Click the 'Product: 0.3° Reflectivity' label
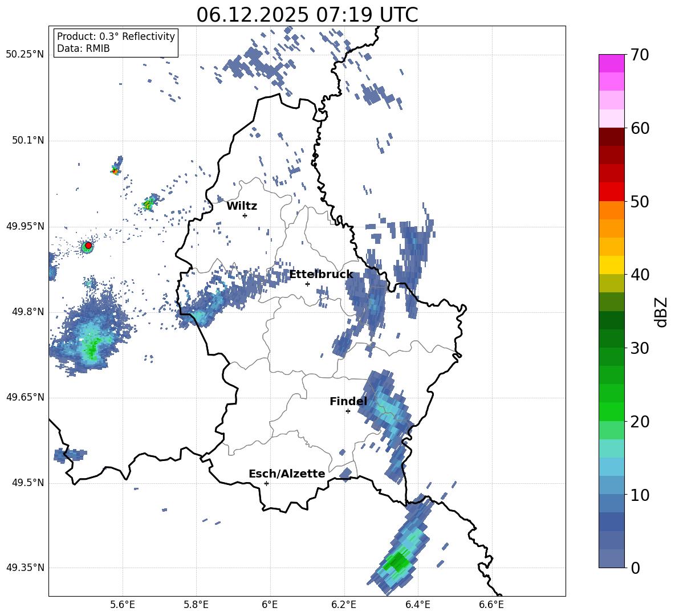The image size is (675, 616). pyautogui.click(x=116, y=36)
